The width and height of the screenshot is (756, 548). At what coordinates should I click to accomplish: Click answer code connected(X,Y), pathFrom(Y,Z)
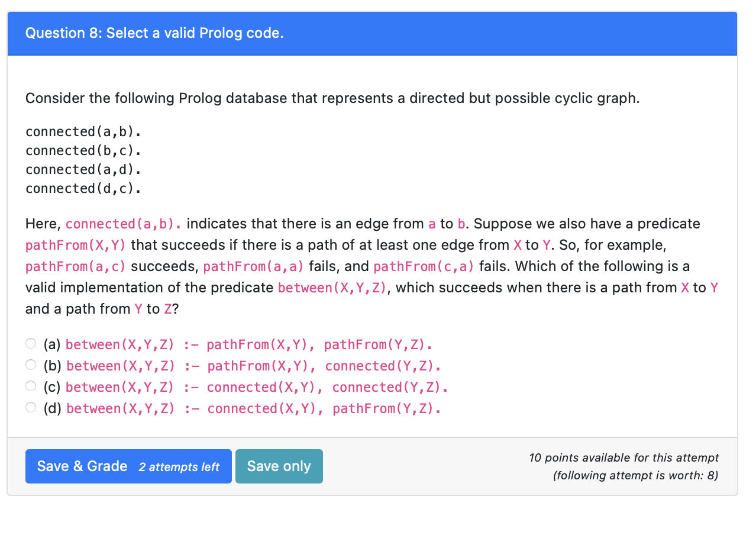[x=253, y=408]
